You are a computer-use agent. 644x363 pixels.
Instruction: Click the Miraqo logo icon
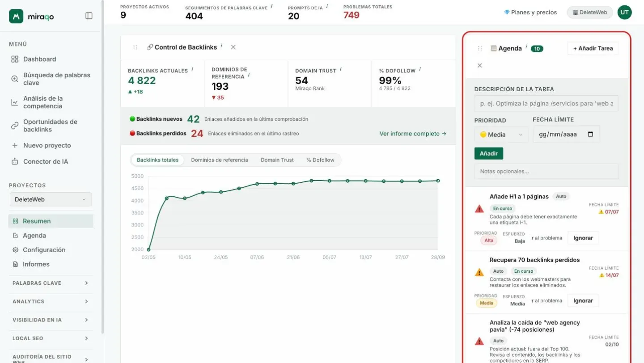coord(16,16)
